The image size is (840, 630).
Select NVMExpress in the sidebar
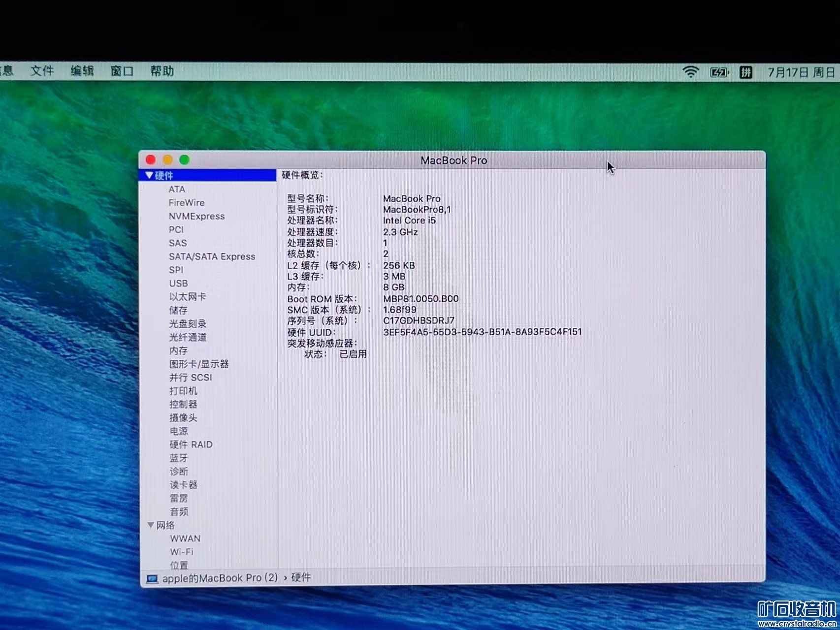[196, 216]
